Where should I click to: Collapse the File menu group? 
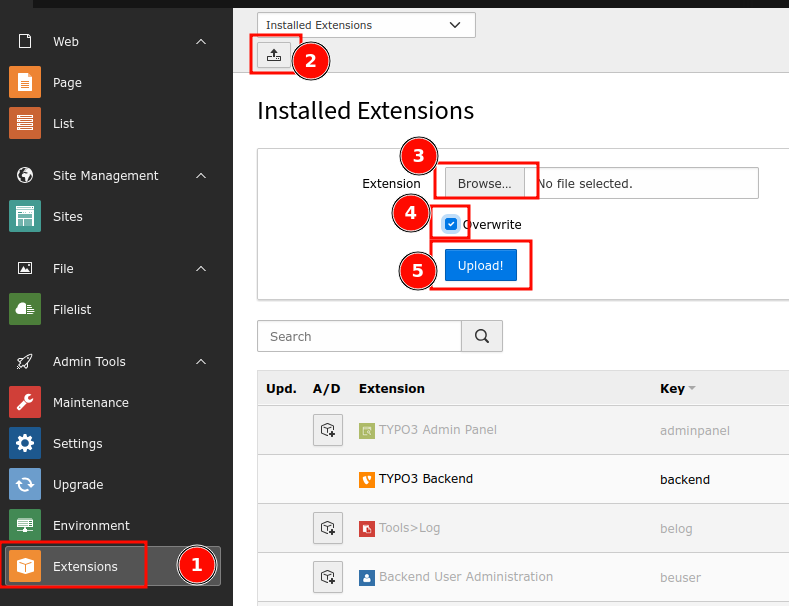point(201,268)
